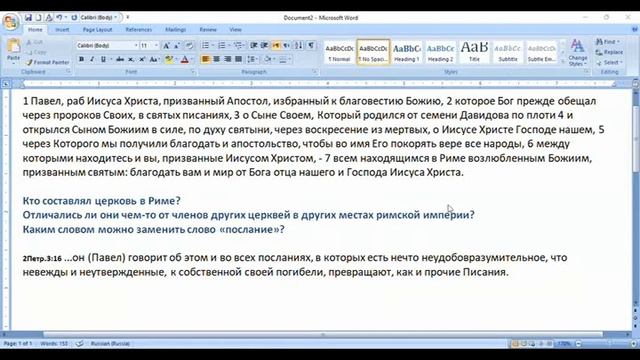Image resolution: width=640 pixels, height=360 pixels.
Task: Open the font name dropdown in ribbon
Action: click(x=136, y=46)
